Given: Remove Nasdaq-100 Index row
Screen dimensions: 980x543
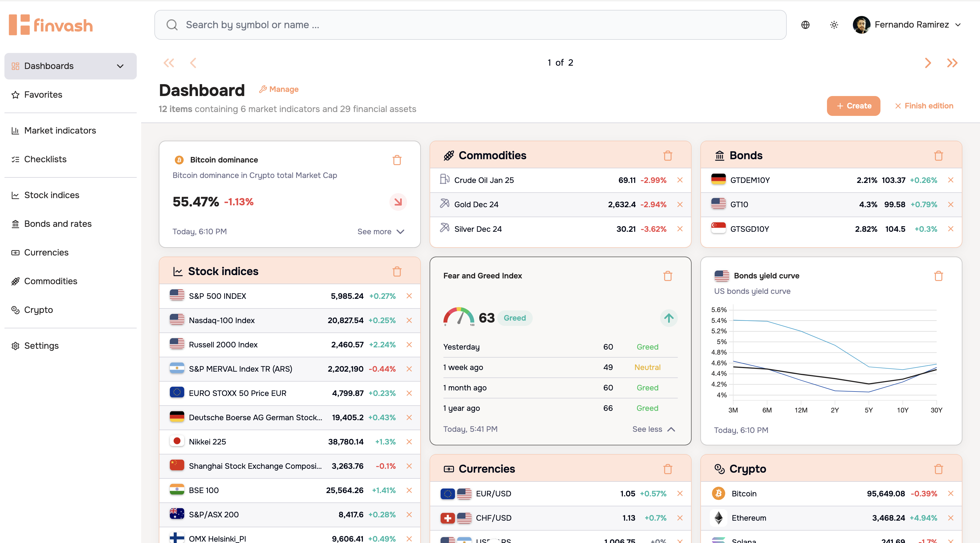Looking at the screenshot, I should click(x=409, y=320).
